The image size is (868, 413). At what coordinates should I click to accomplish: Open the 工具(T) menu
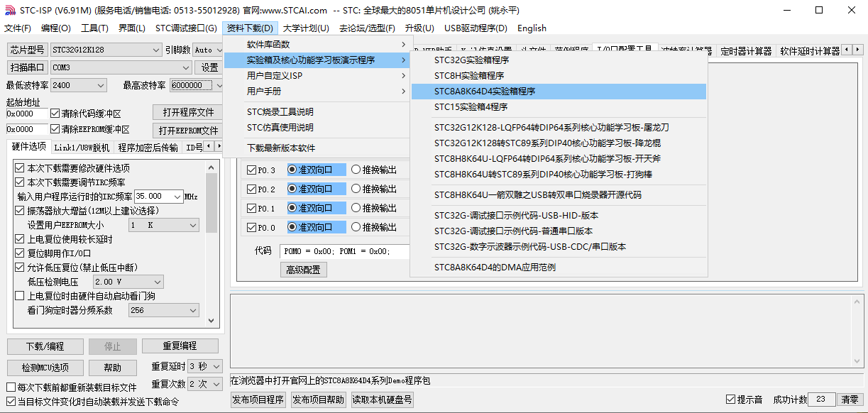click(94, 28)
